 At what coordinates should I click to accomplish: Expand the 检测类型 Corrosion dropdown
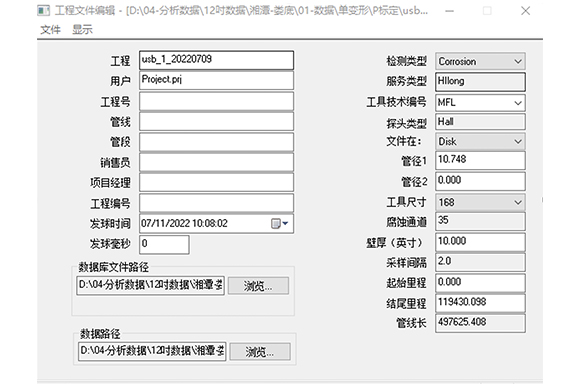[518, 61]
